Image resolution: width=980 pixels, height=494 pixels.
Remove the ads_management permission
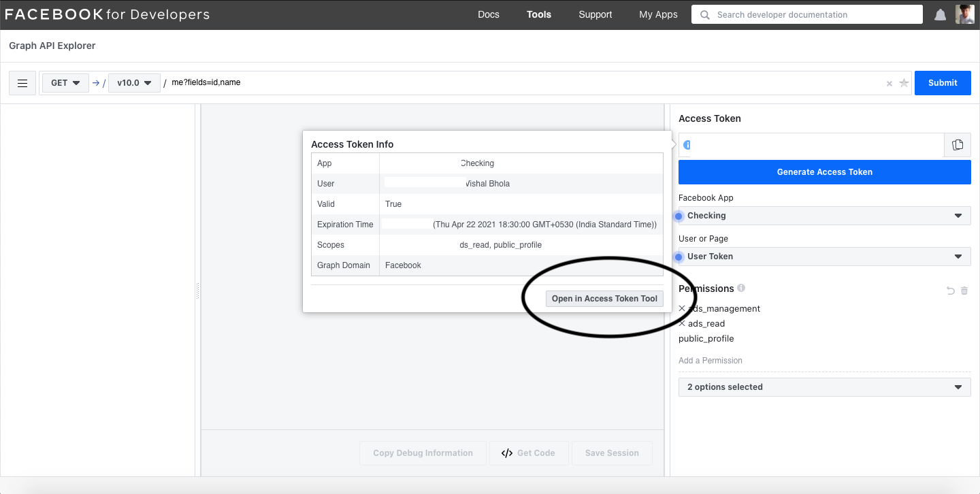point(682,309)
